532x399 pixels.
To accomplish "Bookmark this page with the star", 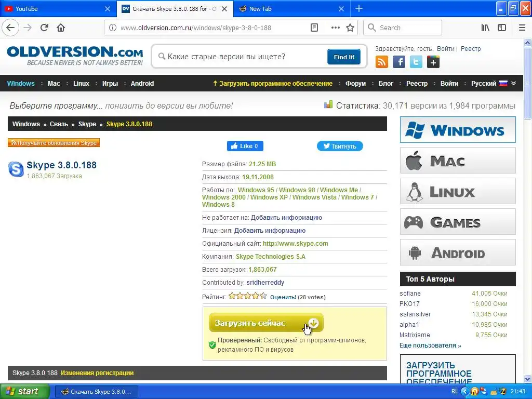I will pos(350,28).
